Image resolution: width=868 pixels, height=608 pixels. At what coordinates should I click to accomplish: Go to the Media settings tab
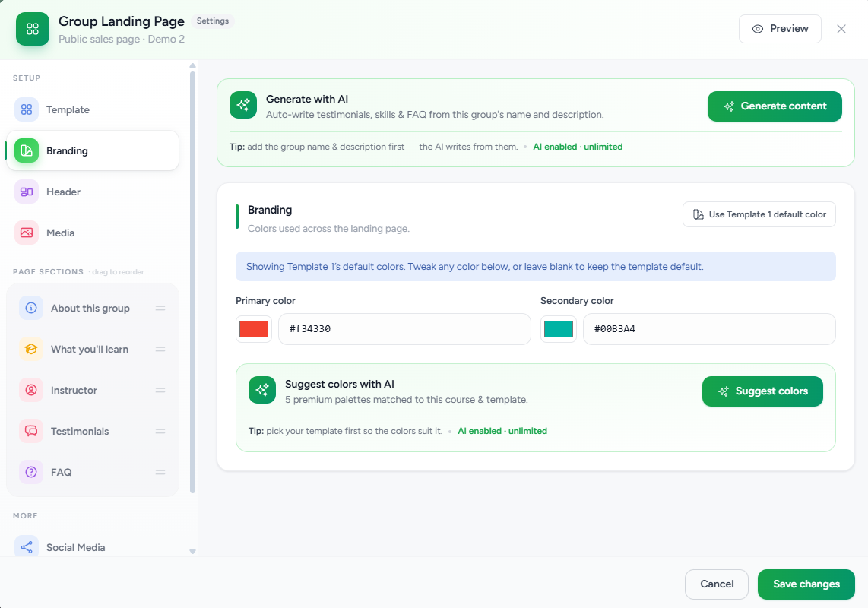click(x=93, y=233)
